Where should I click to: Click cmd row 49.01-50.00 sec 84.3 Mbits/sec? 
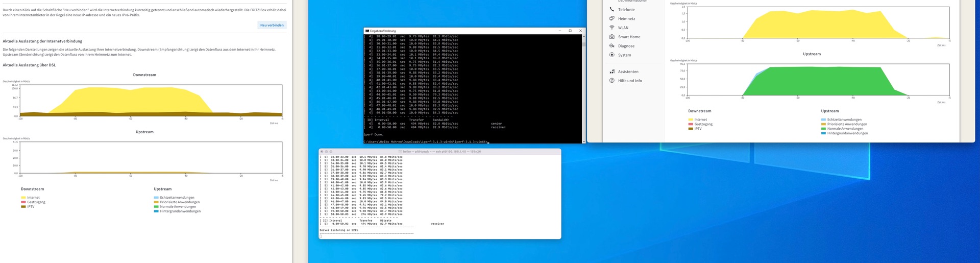pyautogui.click(x=411, y=113)
